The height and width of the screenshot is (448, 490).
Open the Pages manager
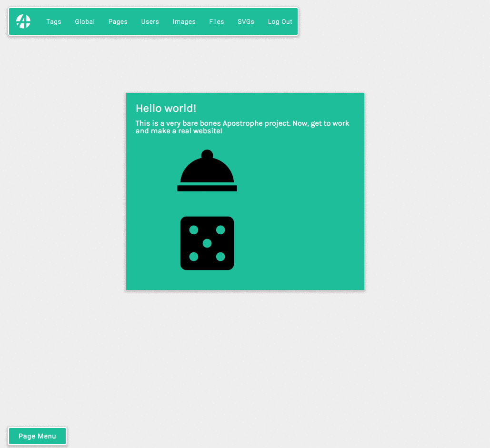coord(118,21)
